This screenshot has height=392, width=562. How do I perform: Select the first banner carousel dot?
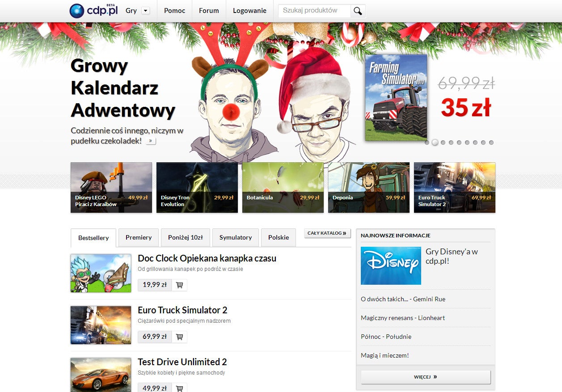coord(427,143)
